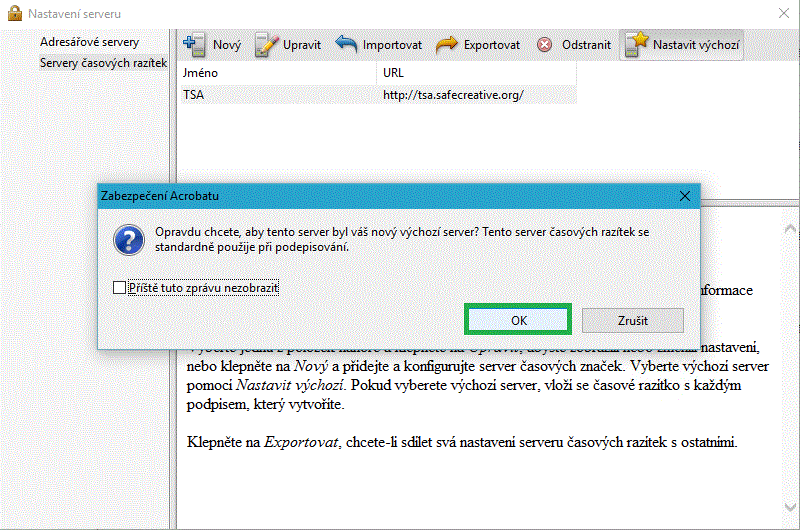Click the Nastavit výchozí star icon
The image size is (800, 530).
pyautogui.click(x=636, y=45)
